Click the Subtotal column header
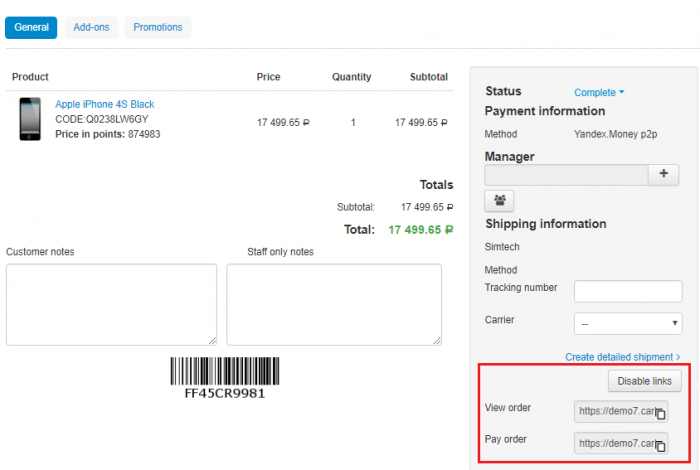The width and height of the screenshot is (700, 470). point(429,77)
